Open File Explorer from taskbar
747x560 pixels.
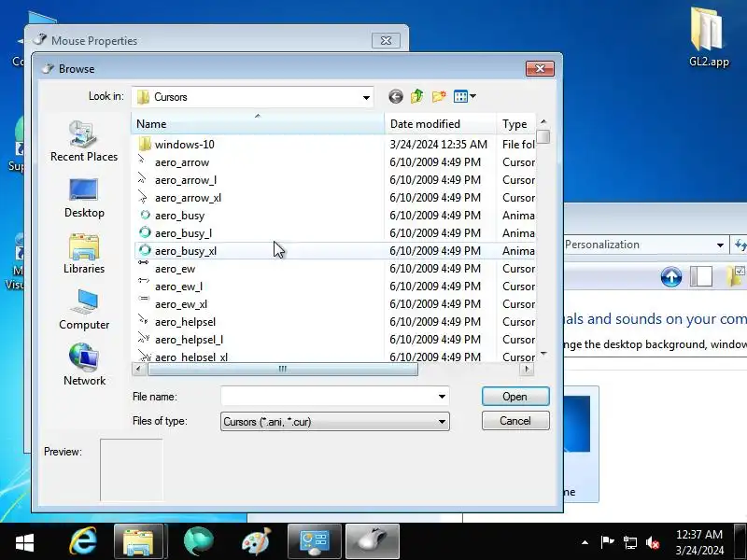click(138, 542)
